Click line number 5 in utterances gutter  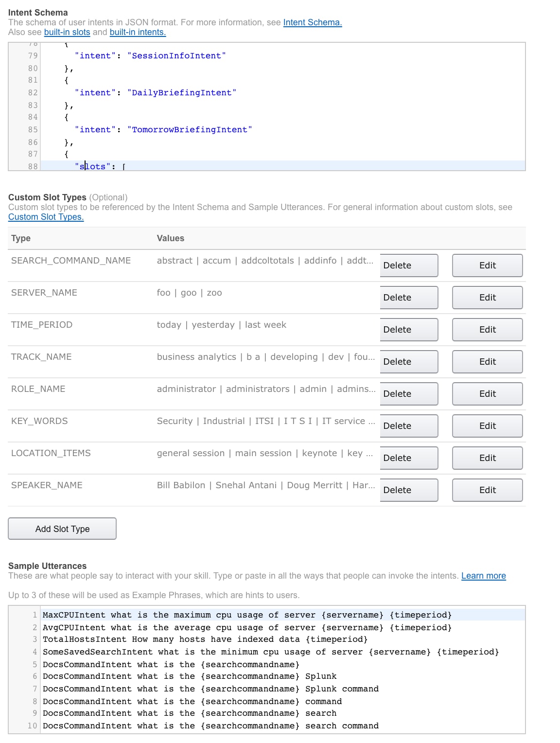coord(35,665)
